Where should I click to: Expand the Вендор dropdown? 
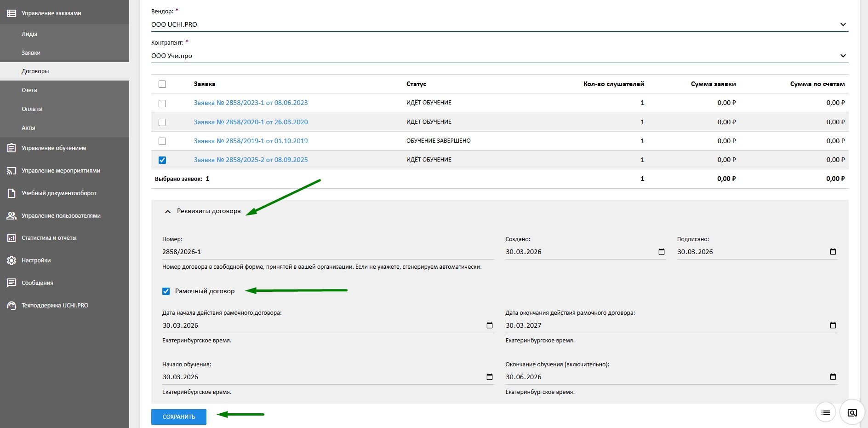coord(843,24)
